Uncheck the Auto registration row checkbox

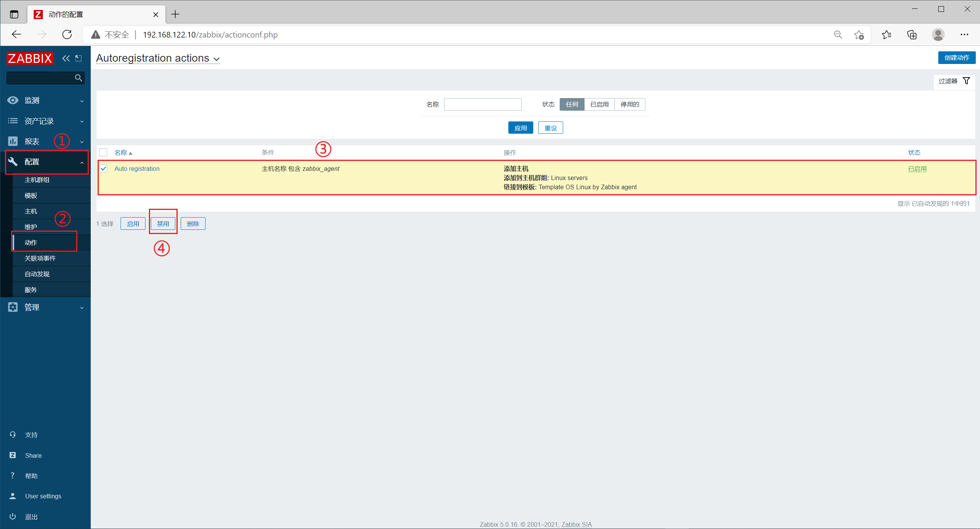[103, 168]
